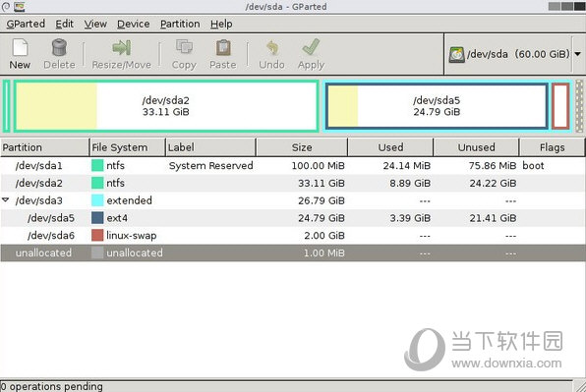
Task: Open the GParted menu
Action: tap(26, 24)
